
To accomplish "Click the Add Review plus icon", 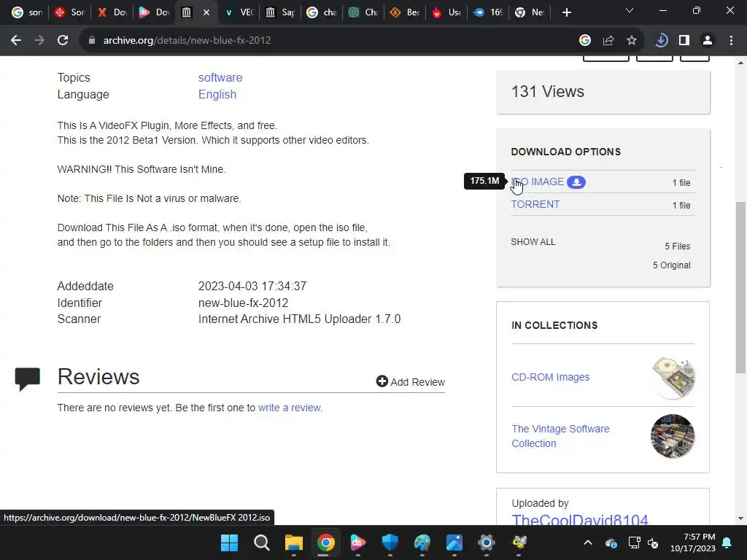I will [x=382, y=381].
